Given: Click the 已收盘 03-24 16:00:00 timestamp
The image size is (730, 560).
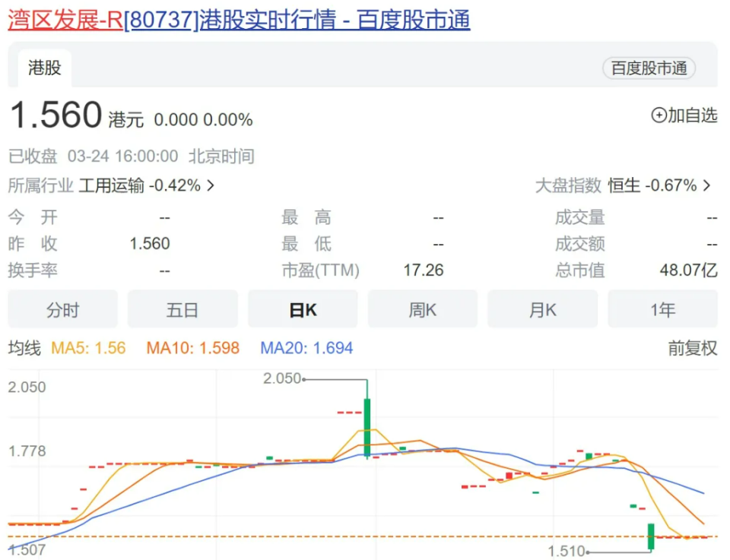Looking at the screenshot, I should [x=132, y=157].
